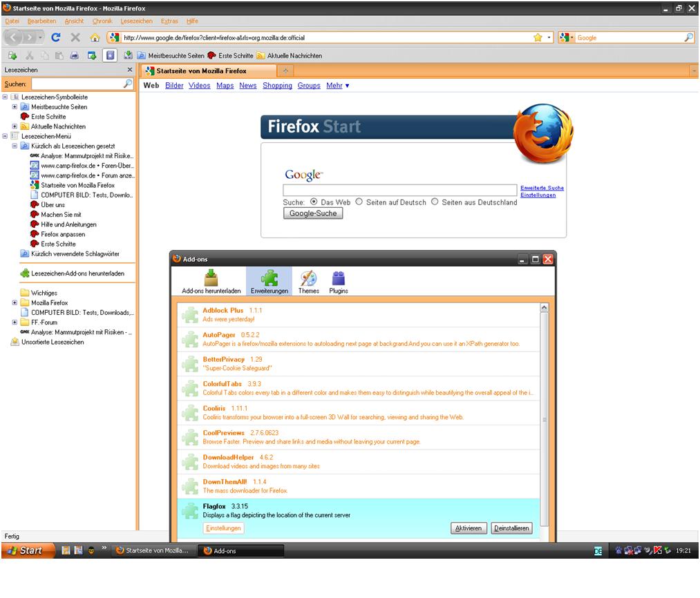Click the Deinstallieren button for Flagfox

tap(511, 528)
